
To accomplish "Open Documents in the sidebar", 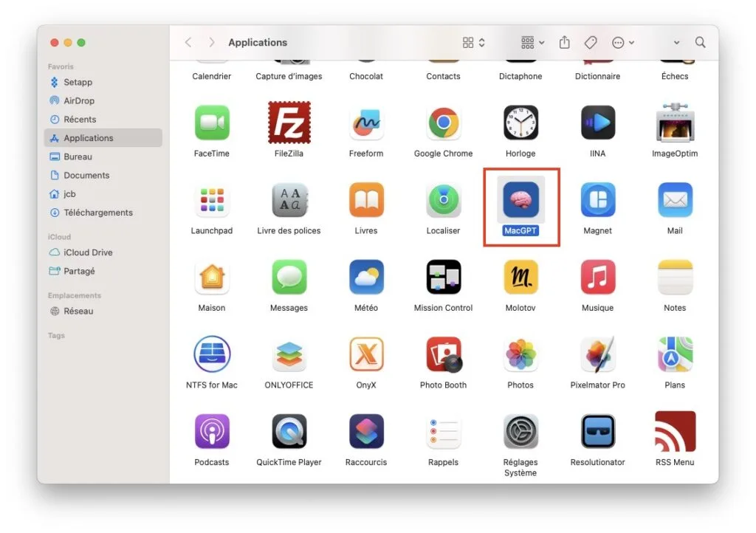I will pyautogui.click(x=103, y=176).
